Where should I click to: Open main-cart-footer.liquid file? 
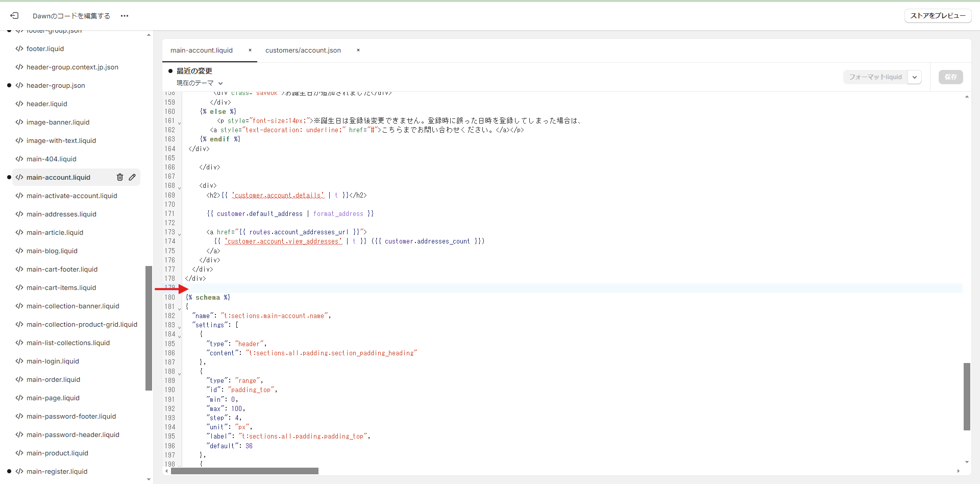[x=62, y=269]
